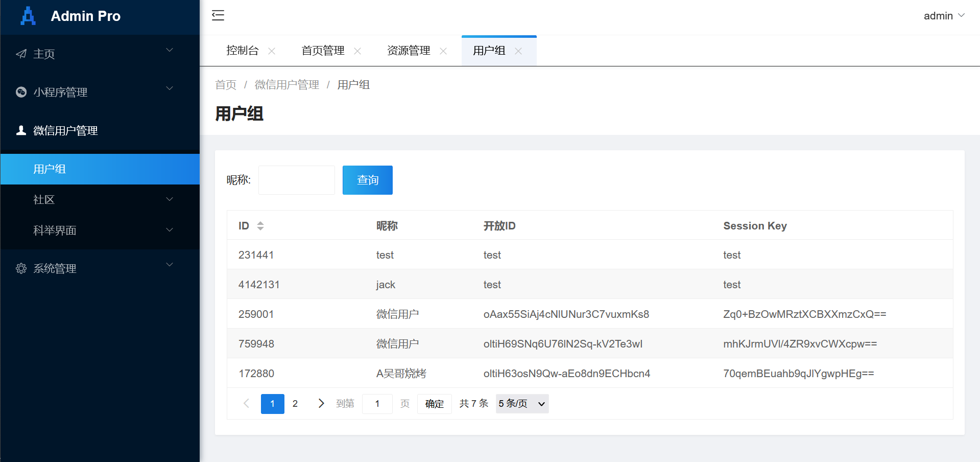Viewport: 980px width, 462px height.
Task: Go to next page arrow
Action: coord(321,403)
